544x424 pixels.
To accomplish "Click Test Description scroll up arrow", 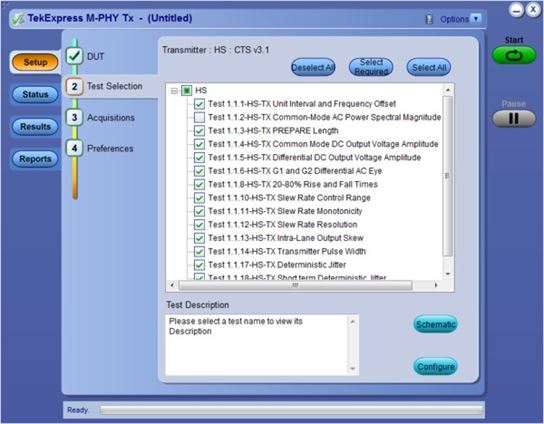I will pos(352,322).
